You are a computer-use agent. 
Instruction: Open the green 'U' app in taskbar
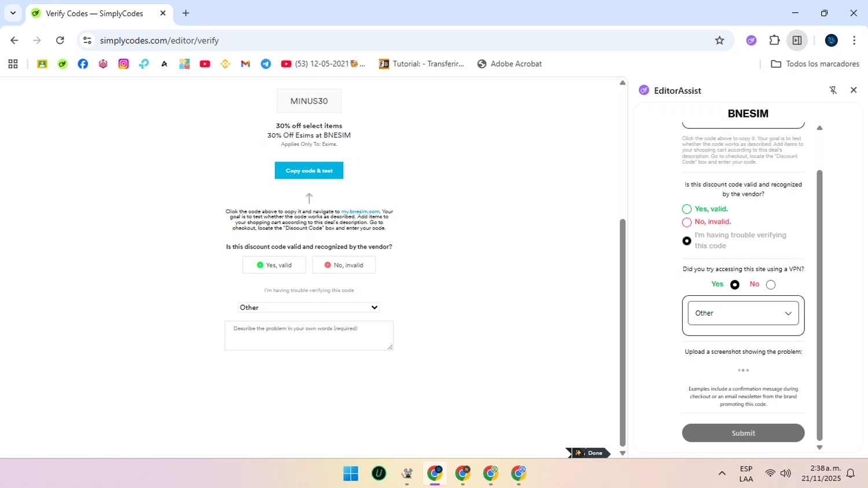[x=379, y=474]
